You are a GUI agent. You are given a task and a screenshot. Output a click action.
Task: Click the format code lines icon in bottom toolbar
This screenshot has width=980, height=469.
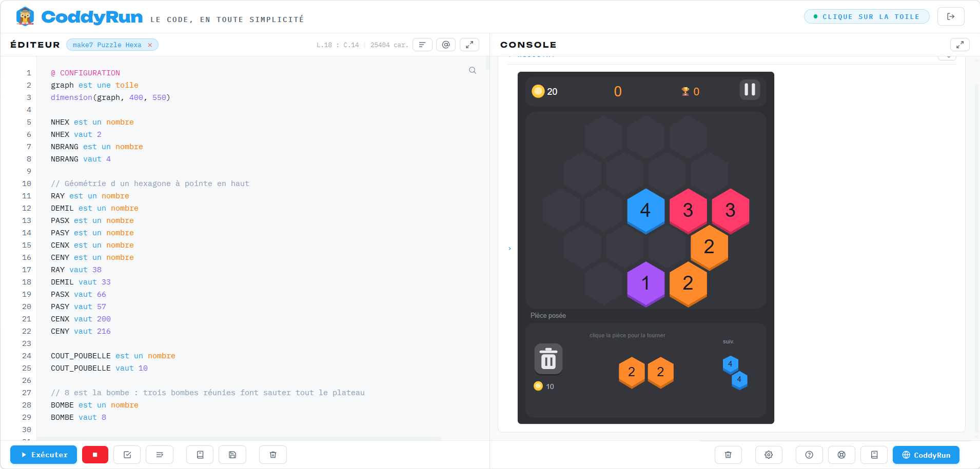160,455
